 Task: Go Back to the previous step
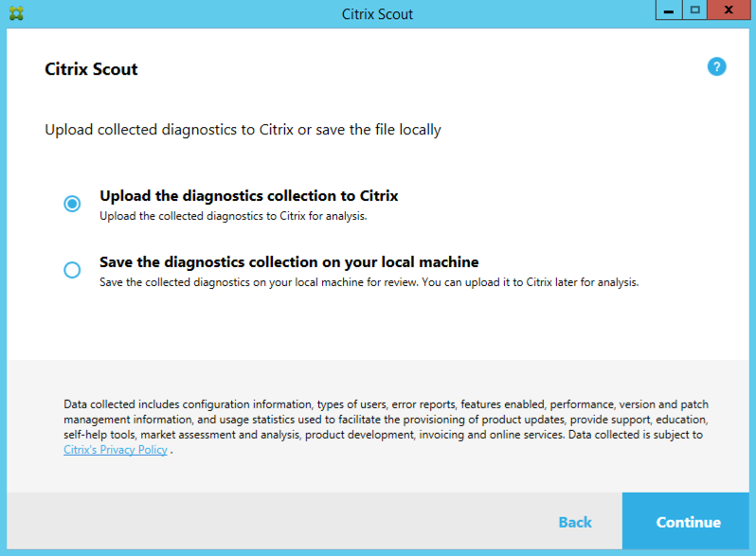point(575,522)
